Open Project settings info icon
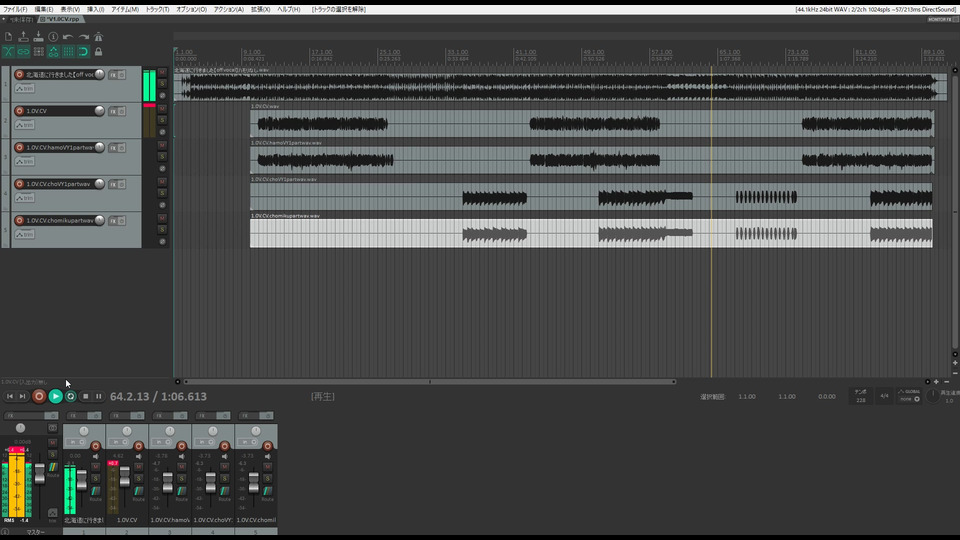 click(x=53, y=37)
